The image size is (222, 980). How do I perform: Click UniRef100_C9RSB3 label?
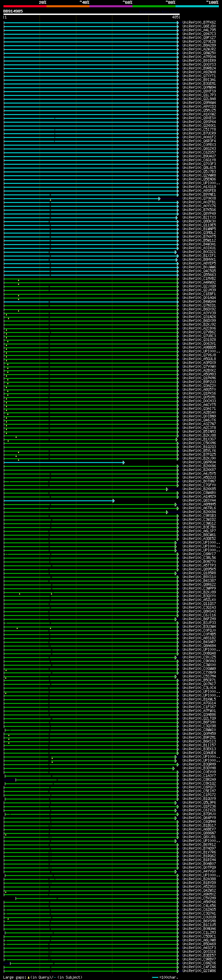coord(199,516)
